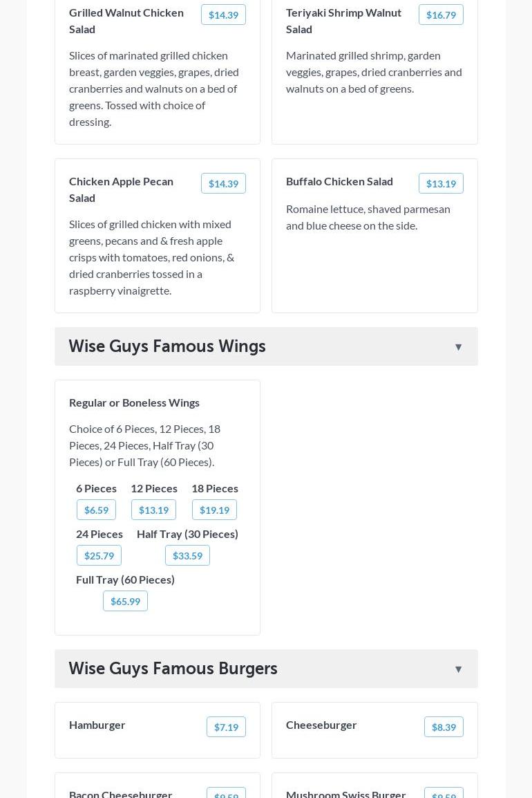Select the $14.39 Grilled Walnut Chicken Salad price

pos(223,15)
